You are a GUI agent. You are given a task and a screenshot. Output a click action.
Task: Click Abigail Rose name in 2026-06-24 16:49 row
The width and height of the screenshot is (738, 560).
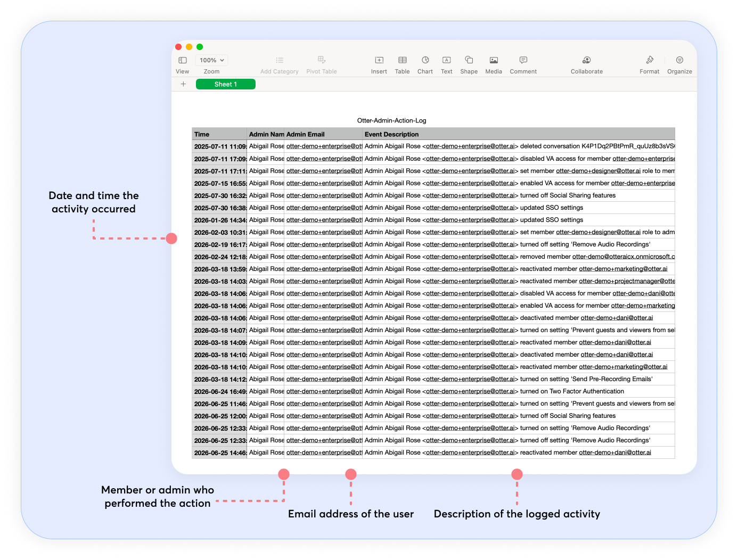(266, 391)
